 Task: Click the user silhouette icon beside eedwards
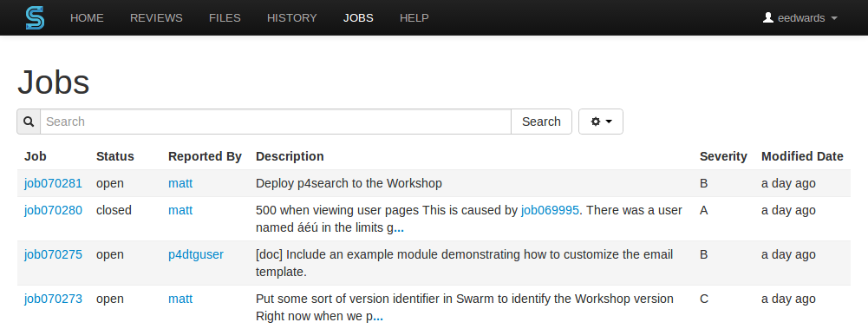tap(767, 17)
